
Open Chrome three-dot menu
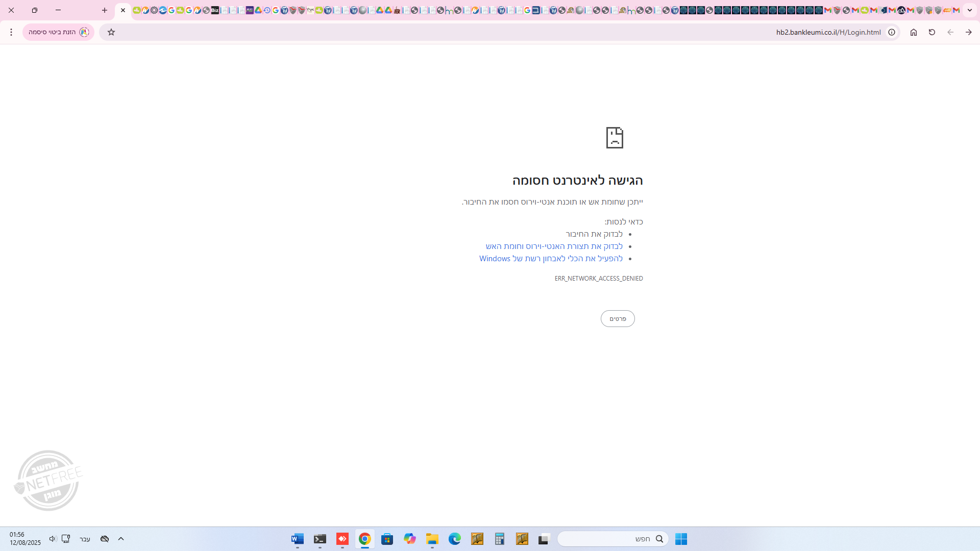click(x=11, y=32)
